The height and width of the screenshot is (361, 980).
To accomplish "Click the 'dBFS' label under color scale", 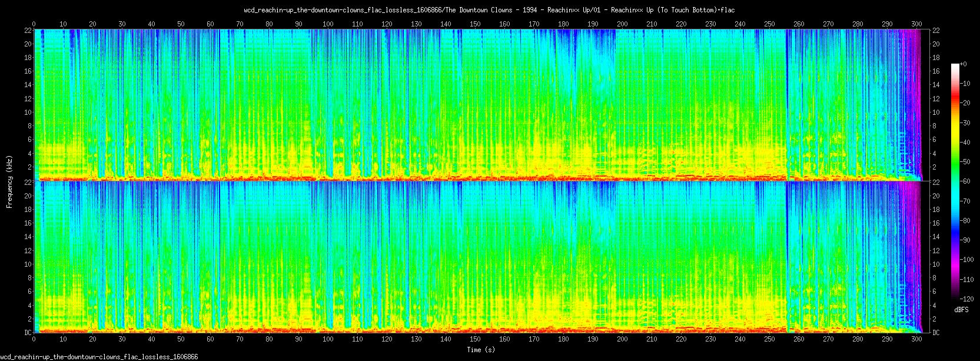I will (x=961, y=310).
